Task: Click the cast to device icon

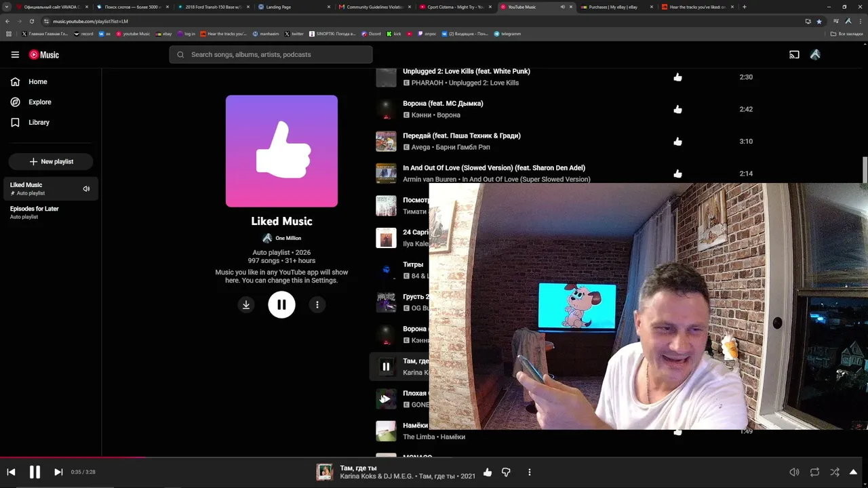Action: tap(794, 55)
